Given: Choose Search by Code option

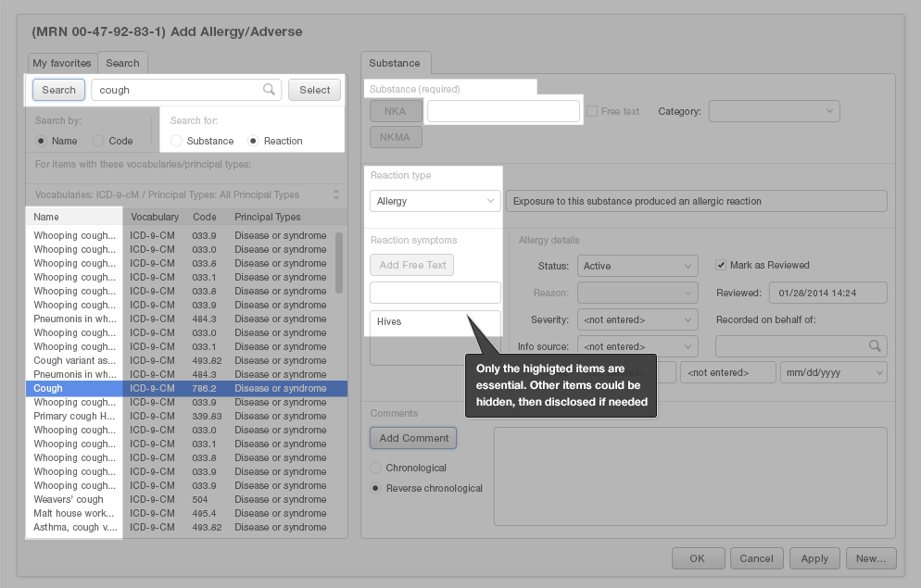Looking at the screenshot, I should pos(98,141).
